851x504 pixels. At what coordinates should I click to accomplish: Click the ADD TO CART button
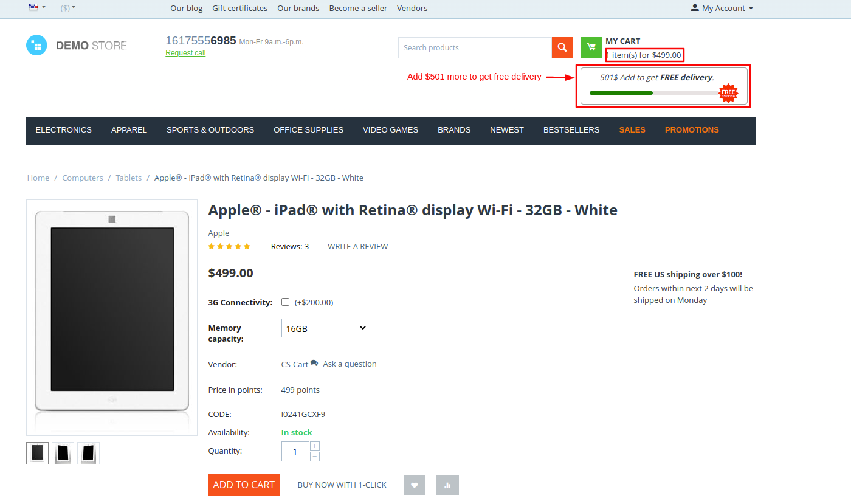pyautogui.click(x=244, y=485)
